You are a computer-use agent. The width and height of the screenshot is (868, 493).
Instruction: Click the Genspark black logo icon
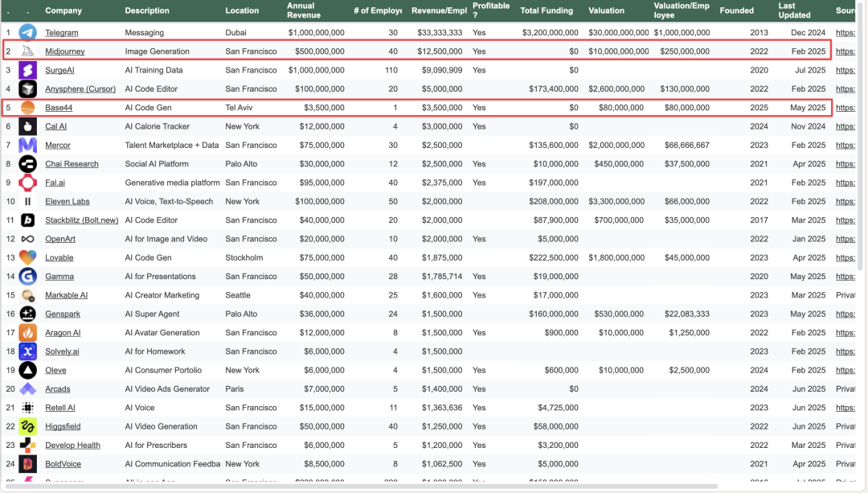click(x=27, y=314)
